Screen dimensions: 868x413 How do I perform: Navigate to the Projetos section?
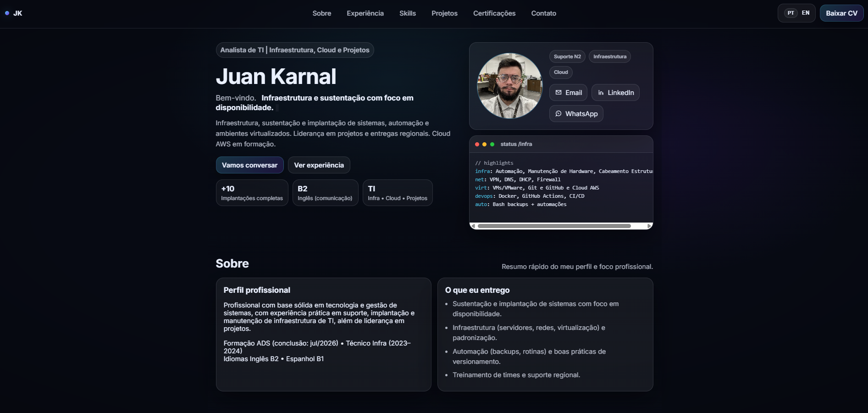[x=444, y=13]
